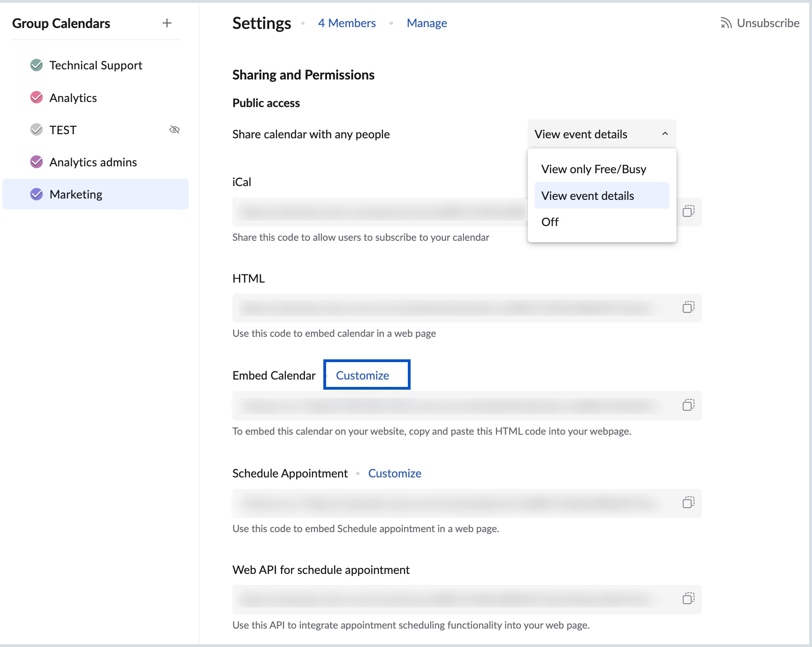Viewport: 812px width, 647px height.
Task: Select View only Free/Busy from the dropdown
Action: [x=593, y=169]
